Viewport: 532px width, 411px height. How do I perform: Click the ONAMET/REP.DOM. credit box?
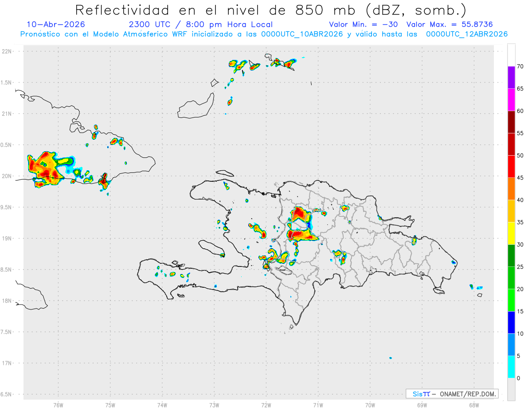(x=452, y=394)
